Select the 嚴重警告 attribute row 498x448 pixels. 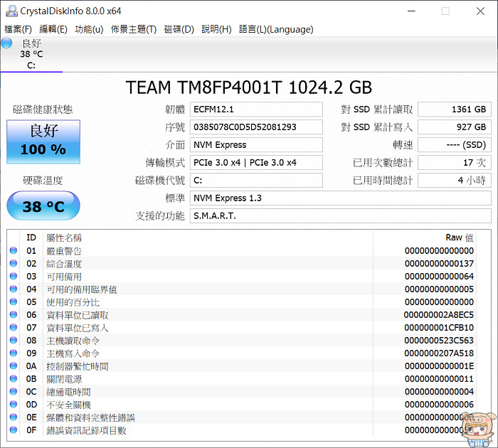coord(242,251)
